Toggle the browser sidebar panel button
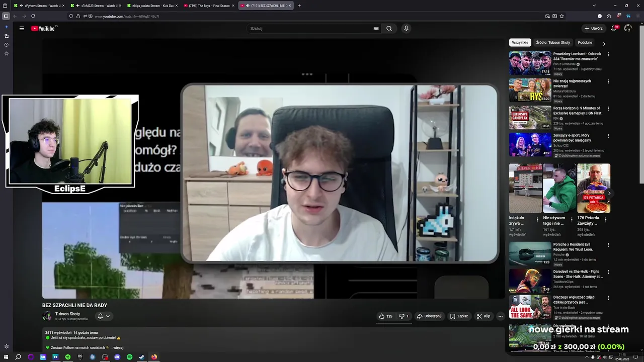This screenshot has height=362, width=644. (x=6, y=16)
